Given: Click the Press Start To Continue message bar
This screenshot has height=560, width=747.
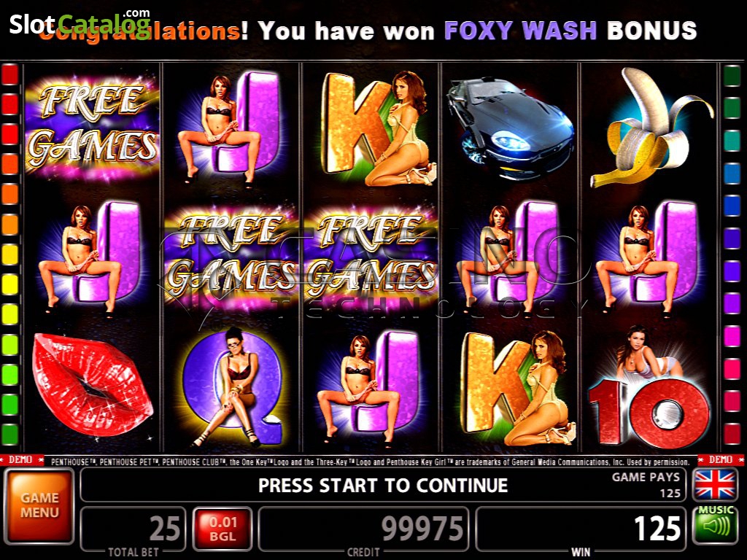Looking at the screenshot, I should (383, 485).
